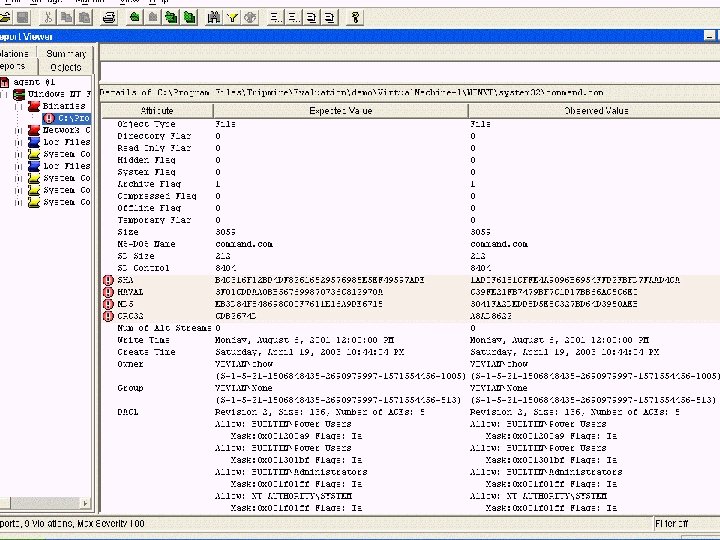Image resolution: width=720 pixels, height=540 pixels.
Task: Click the Num of Alt Streams attribute
Action: coord(164,328)
